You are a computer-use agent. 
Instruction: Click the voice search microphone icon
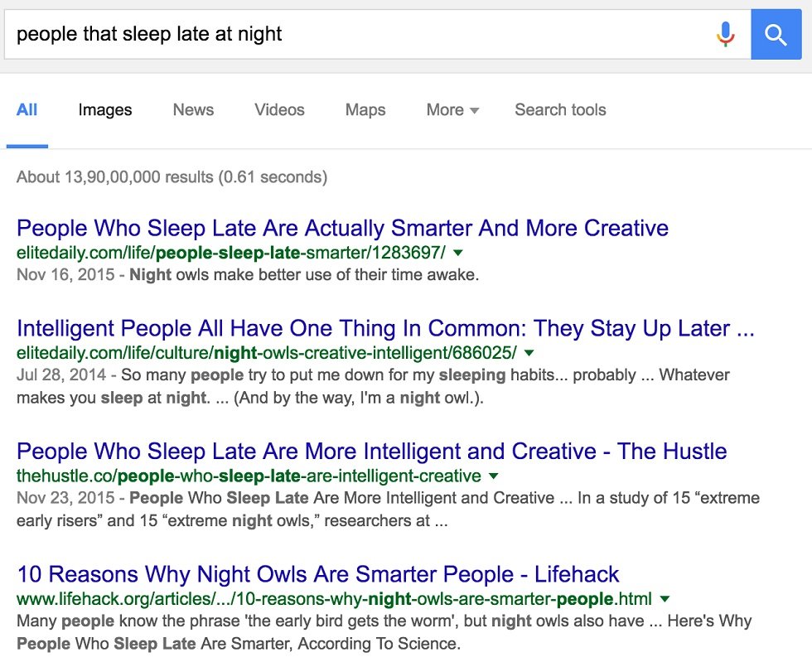click(x=726, y=34)
